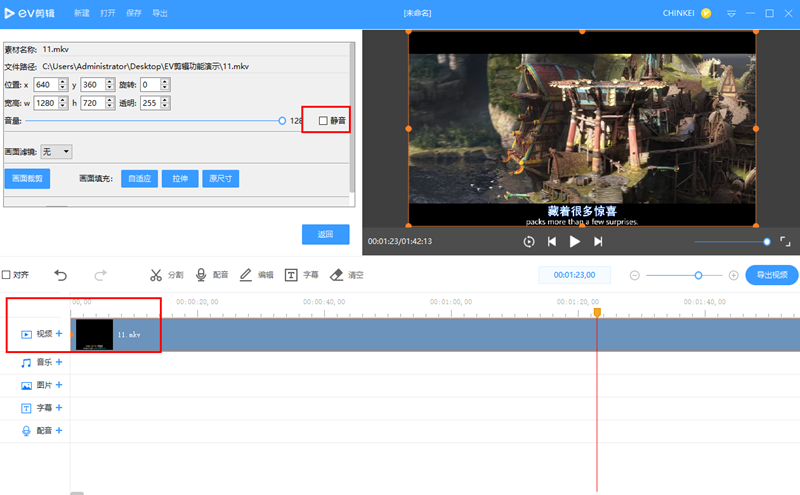Click the 自适应 fill button

(139, 179)
